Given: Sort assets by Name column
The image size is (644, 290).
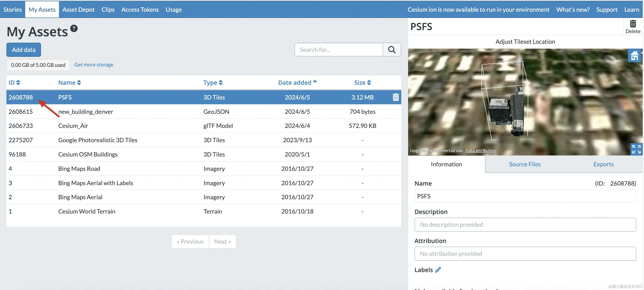Looking at the screenshot, I should tap(69, 83).
